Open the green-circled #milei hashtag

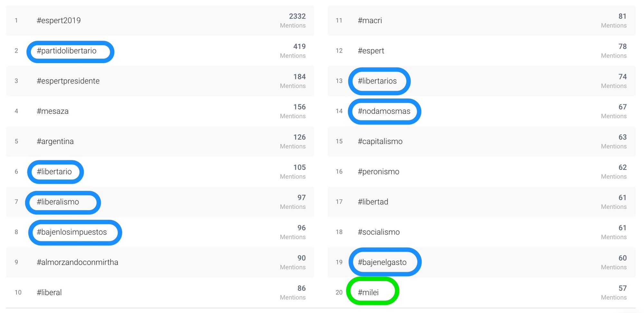pos(368,292)
